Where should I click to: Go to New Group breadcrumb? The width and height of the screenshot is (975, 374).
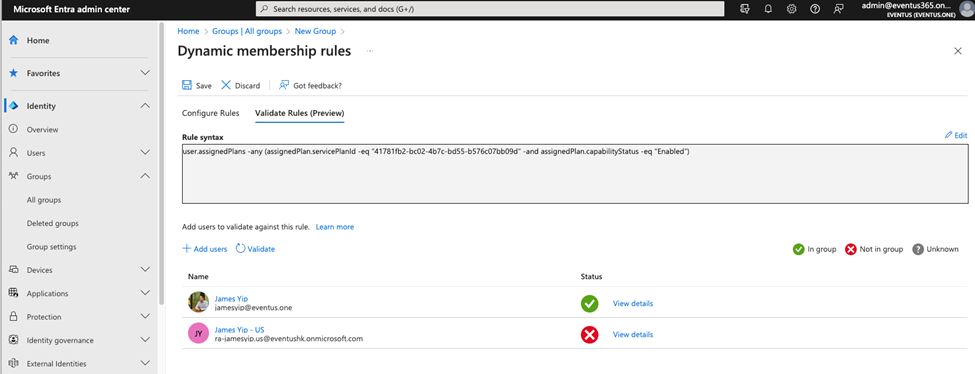[315, 31]
